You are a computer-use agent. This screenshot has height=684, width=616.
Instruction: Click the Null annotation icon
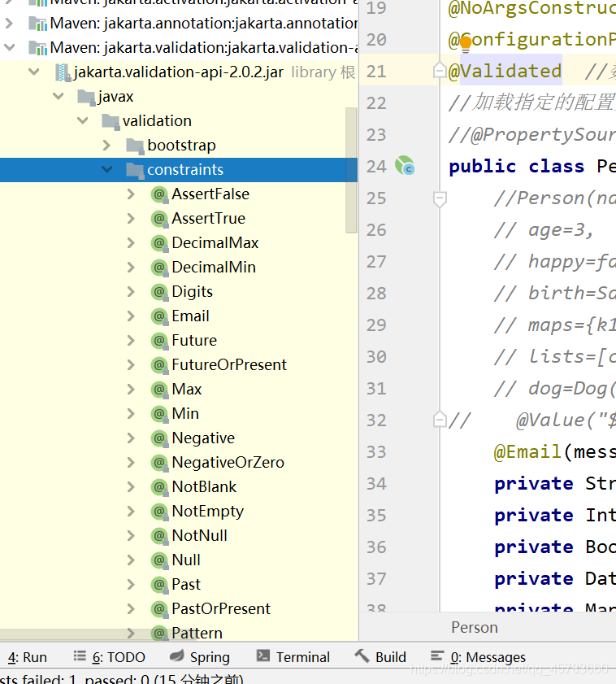pyautogui.click(x=159, y=560)
